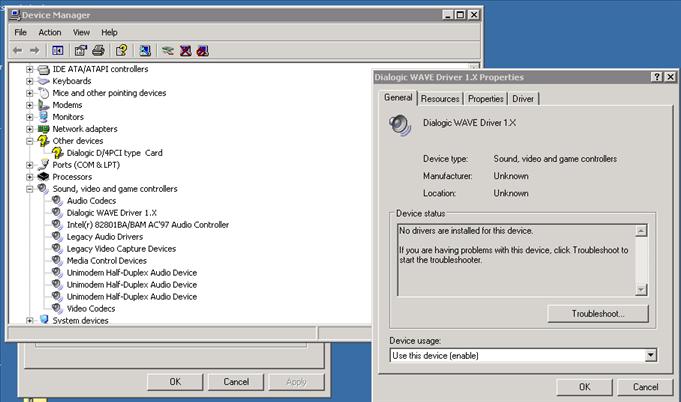Click the IDE ATA/ATAPI controllers icon
The height and width of the screenshot is (402, 681).
click(43, 69)
